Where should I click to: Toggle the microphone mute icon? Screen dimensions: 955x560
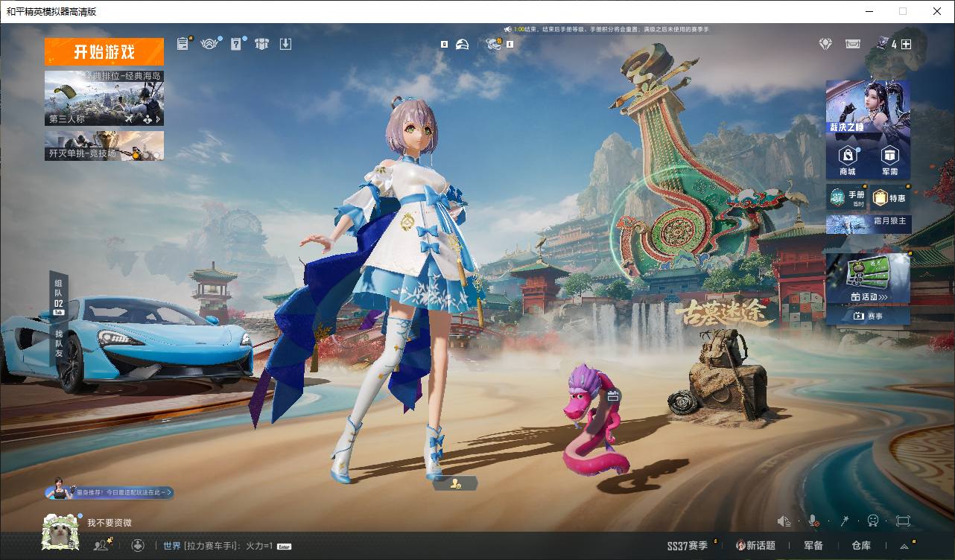click(x=814, y=521)
